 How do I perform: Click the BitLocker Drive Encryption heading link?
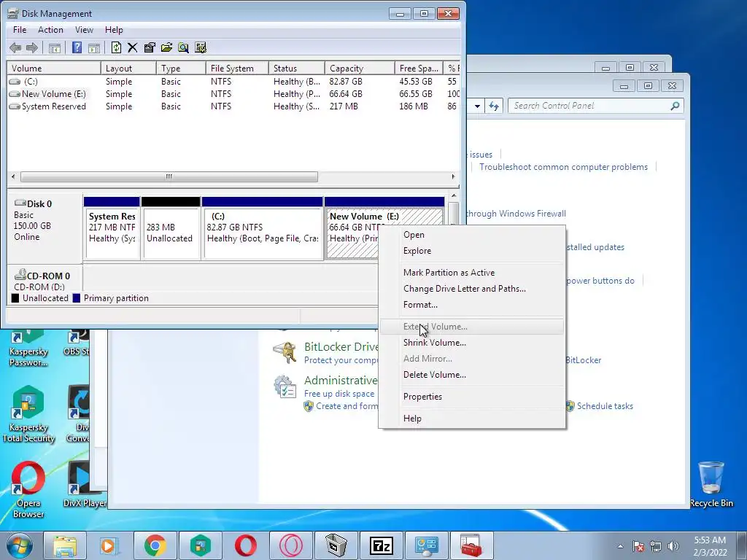(x=341, y=346)
